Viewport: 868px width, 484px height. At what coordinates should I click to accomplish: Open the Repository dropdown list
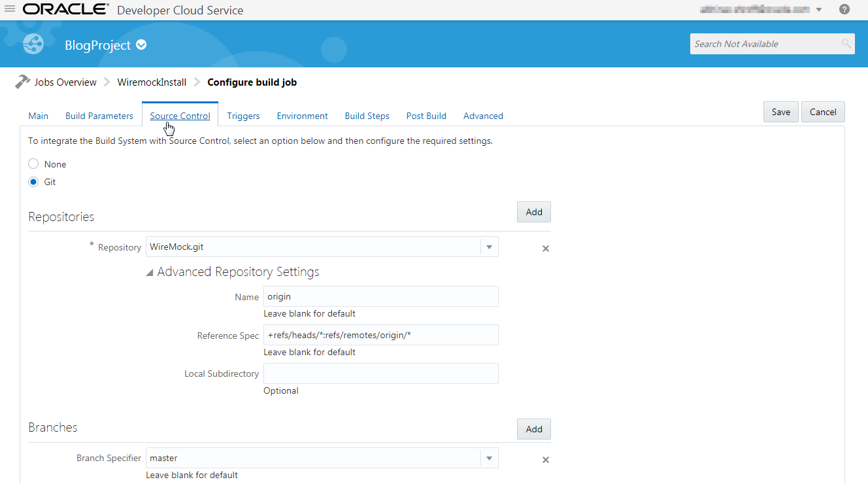pos(489,247)
